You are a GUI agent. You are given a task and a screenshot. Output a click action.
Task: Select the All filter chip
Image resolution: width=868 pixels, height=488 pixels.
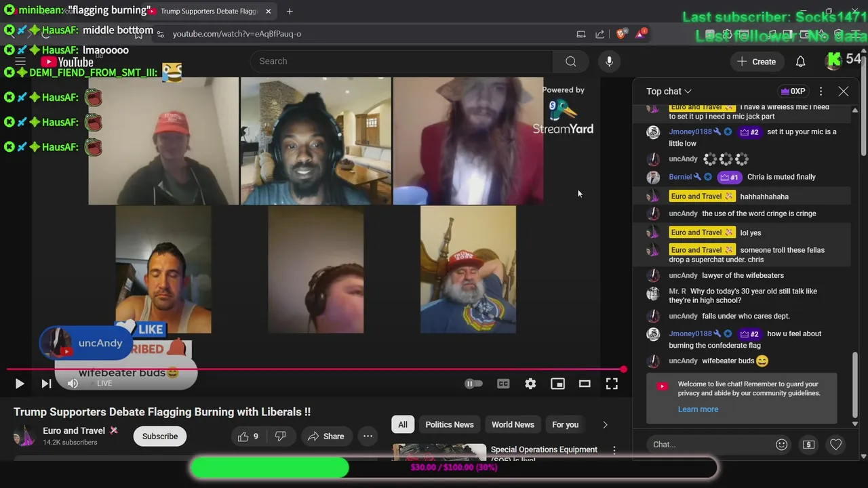tap(403, 425)
